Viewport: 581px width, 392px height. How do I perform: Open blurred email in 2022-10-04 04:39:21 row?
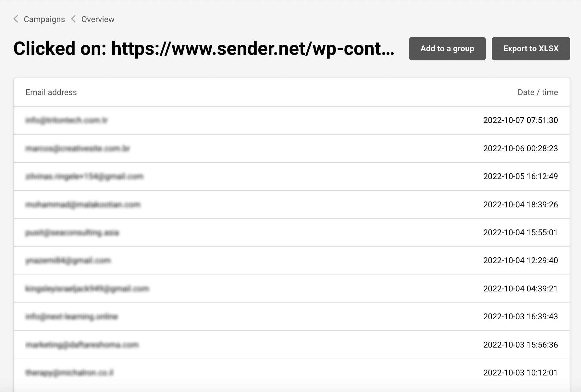pos(87,289)
